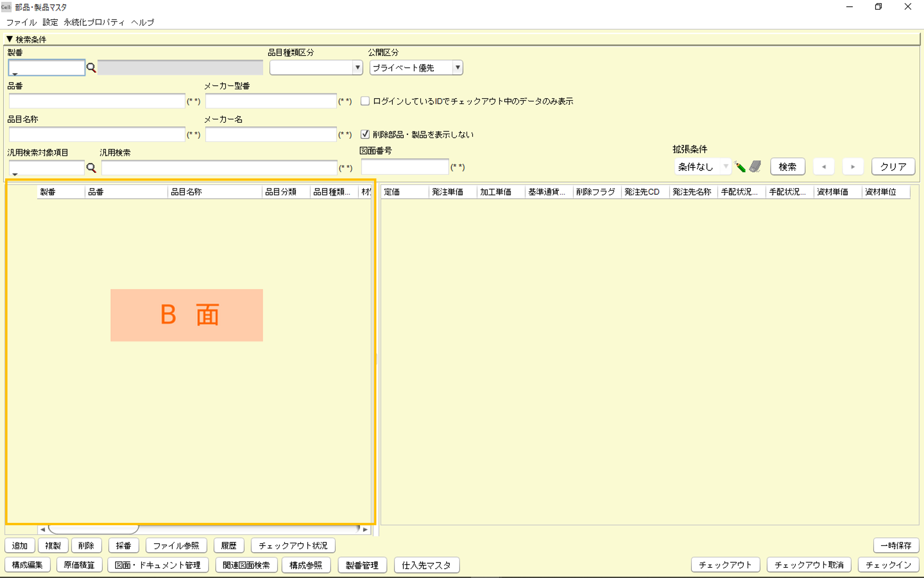924x578 pixels.
Task: Click the チェックイン button
Action: pos(889,565)
